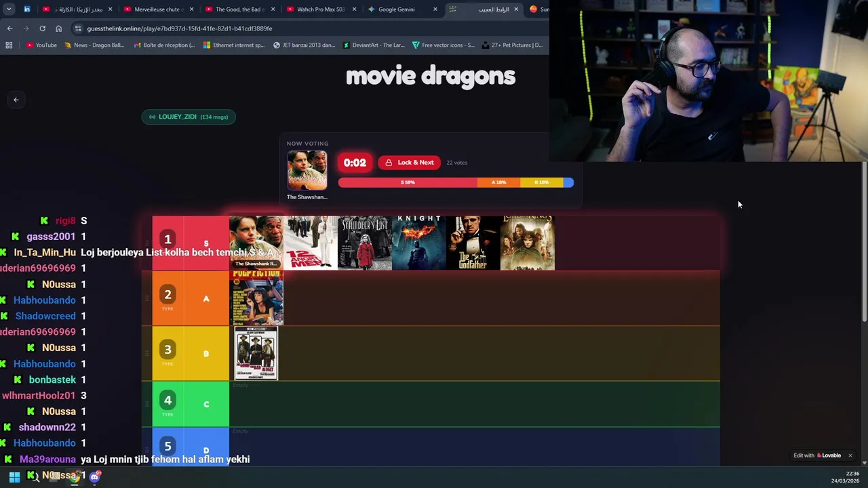This screenshot has height=488, width=868.
Task: Click the Schindler's List poster
Action: pos(365,243)
